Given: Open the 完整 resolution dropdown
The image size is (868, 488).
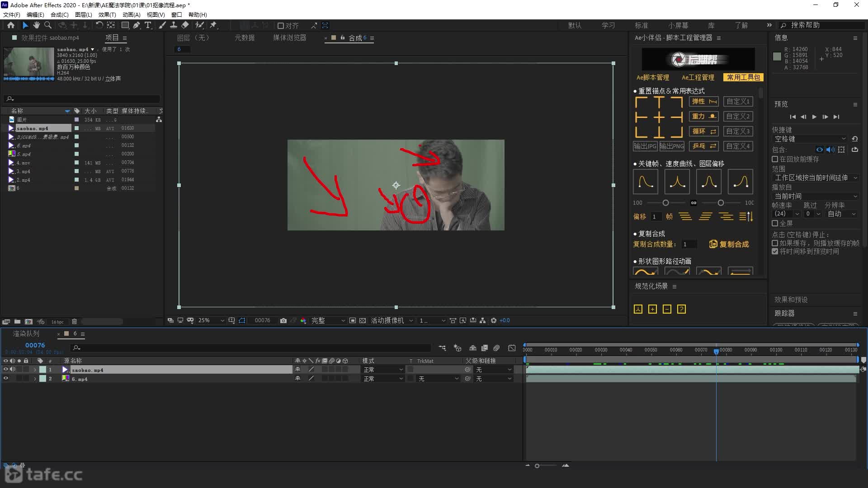Looking at the screenshot, I should pos(328,320).
